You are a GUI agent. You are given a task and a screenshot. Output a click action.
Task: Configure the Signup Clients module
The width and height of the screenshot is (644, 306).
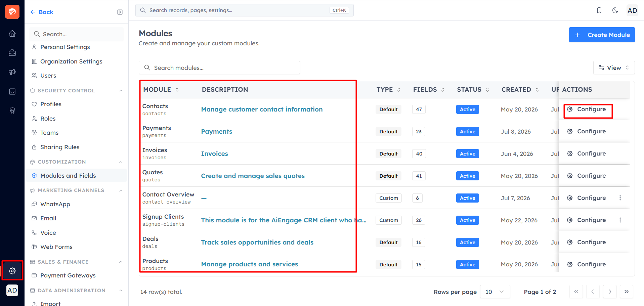pyautogui.click(x=587, y=220)
